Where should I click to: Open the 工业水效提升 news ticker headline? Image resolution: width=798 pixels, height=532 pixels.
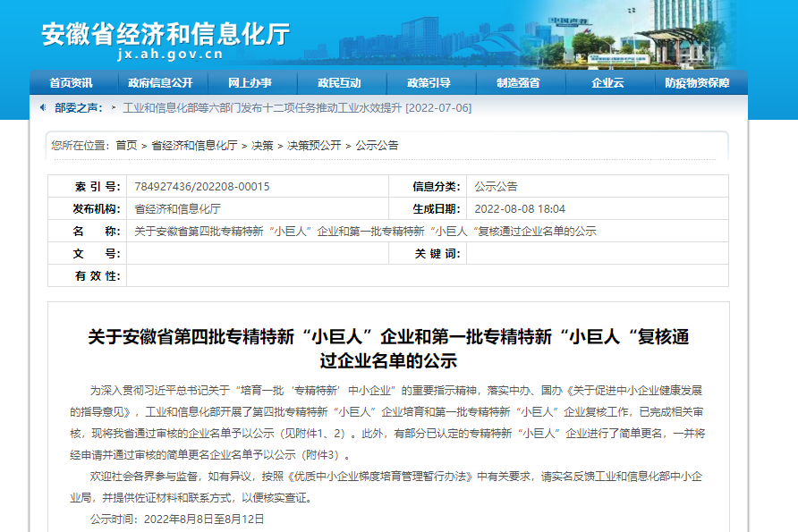pyautogui.click(x=296, y=108)
